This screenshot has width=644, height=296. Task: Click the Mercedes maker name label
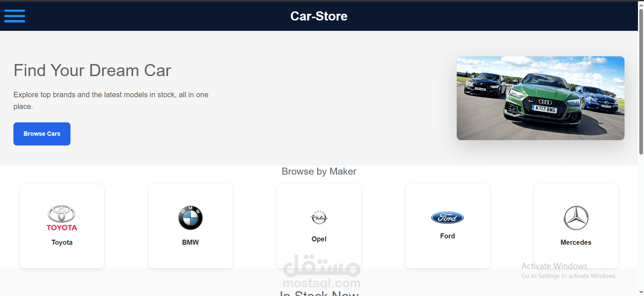(x=576, y=242)
